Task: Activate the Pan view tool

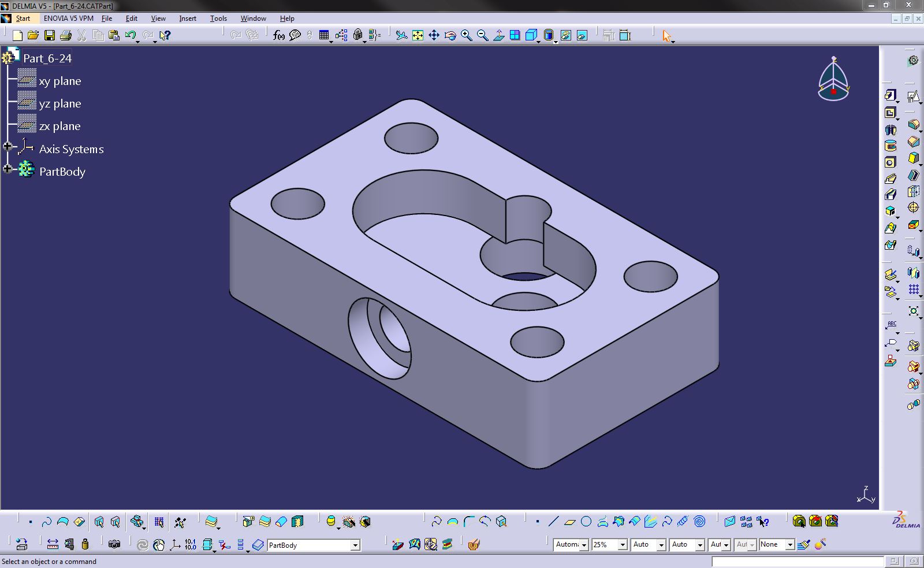Action: [434, 35]
